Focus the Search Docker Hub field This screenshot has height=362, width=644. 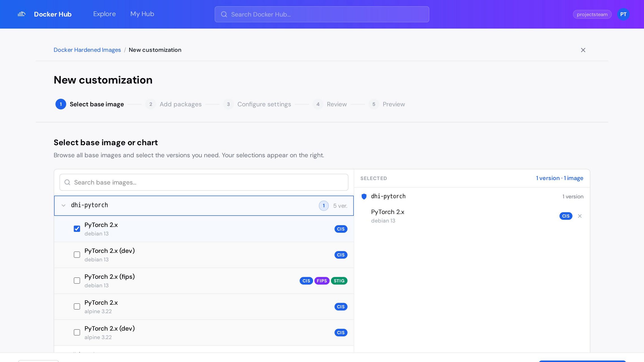pyautogui.click(x=322, y=14)
